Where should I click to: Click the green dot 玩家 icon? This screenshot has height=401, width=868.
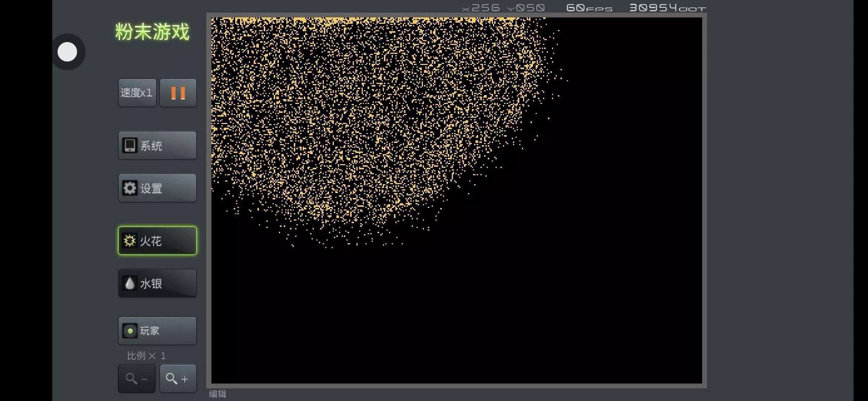click(130, 331)
